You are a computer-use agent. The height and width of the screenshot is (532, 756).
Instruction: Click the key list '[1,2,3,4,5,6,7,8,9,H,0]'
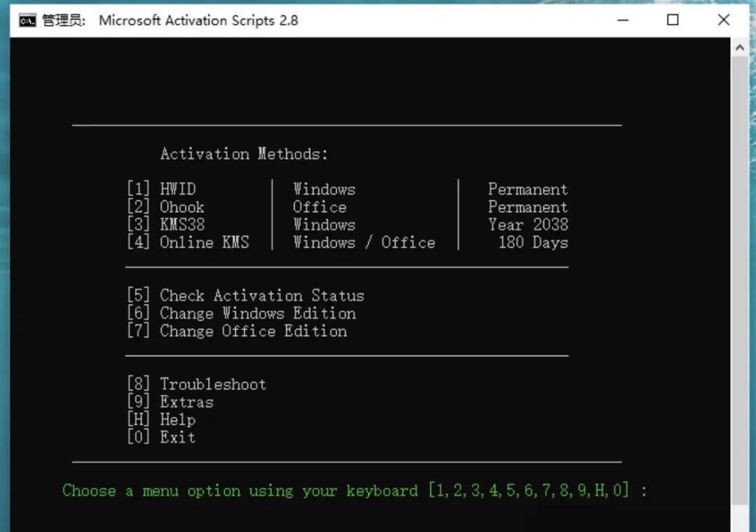[x=529, y=491]
